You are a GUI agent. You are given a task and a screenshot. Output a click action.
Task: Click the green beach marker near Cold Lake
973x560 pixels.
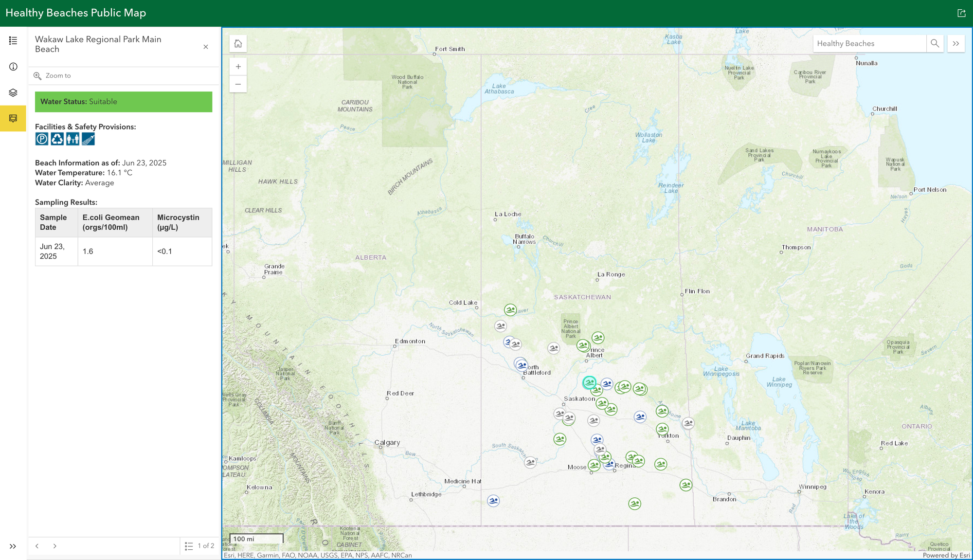(x=510, y=309)
